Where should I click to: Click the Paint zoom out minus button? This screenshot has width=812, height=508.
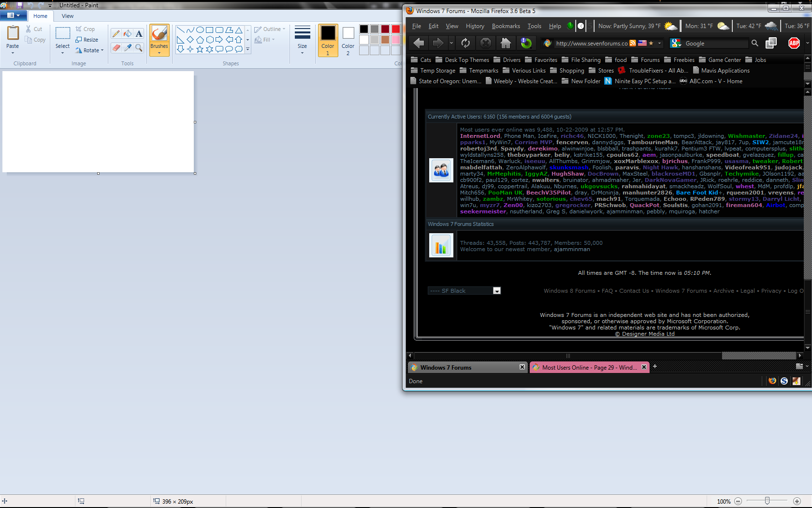click(x=738, y=501)
